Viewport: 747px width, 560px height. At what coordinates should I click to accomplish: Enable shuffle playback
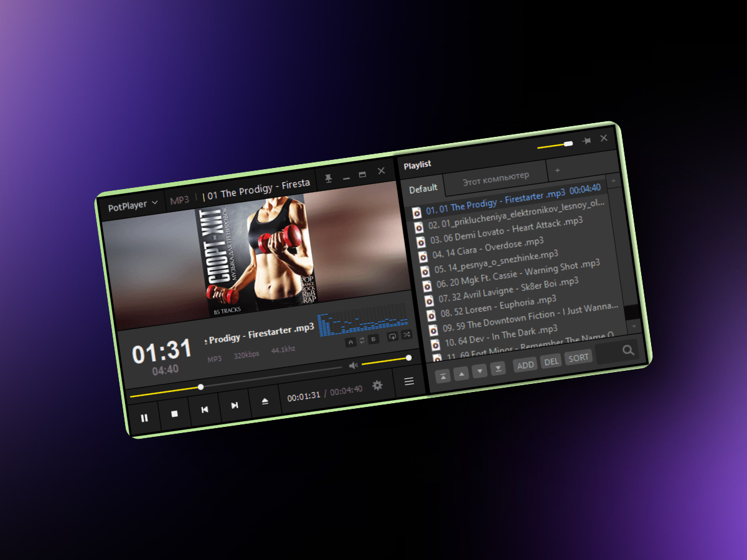point(406,335)
